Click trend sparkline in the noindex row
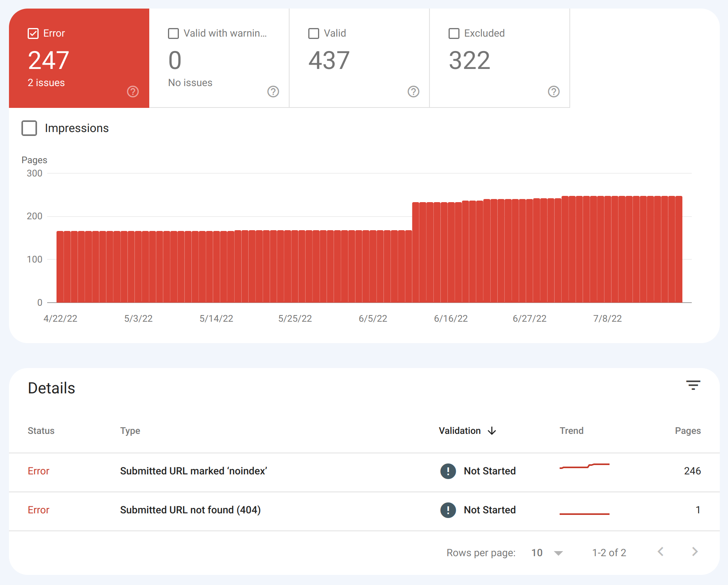728x585 pixels. pyautogui.click(x=585, y=466)
